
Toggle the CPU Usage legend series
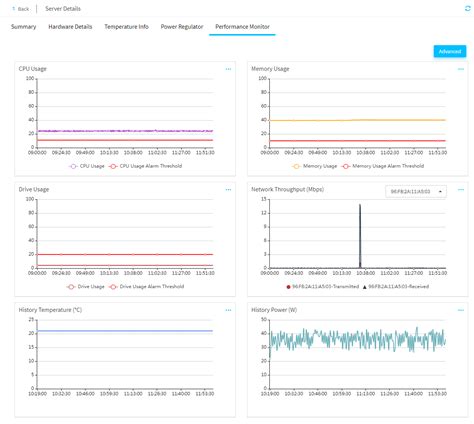(87, 166)
